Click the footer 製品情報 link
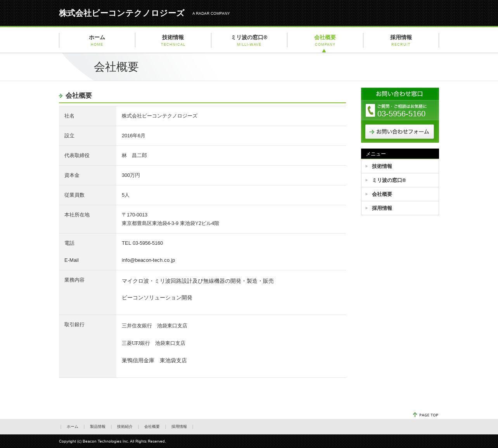This screenshot has height=448, width=498. [98, 427]
